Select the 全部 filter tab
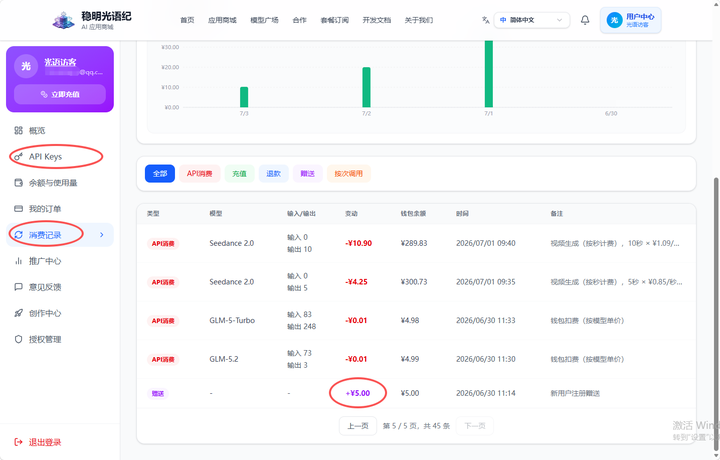 point(160,174)
